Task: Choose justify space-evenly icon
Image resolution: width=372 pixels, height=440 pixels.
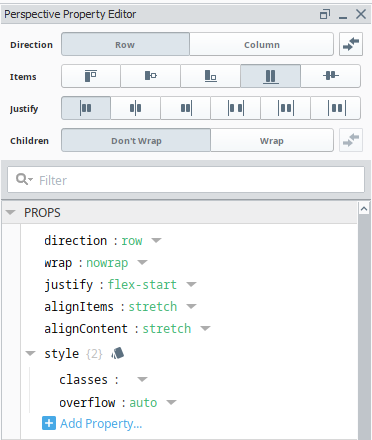Action: point(336,108)
